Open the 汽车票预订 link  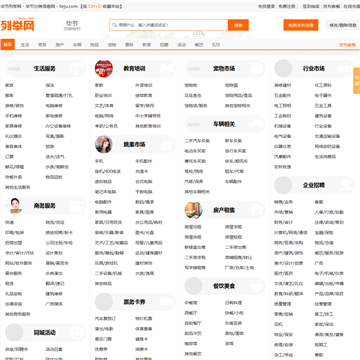(x=106, y=319)
